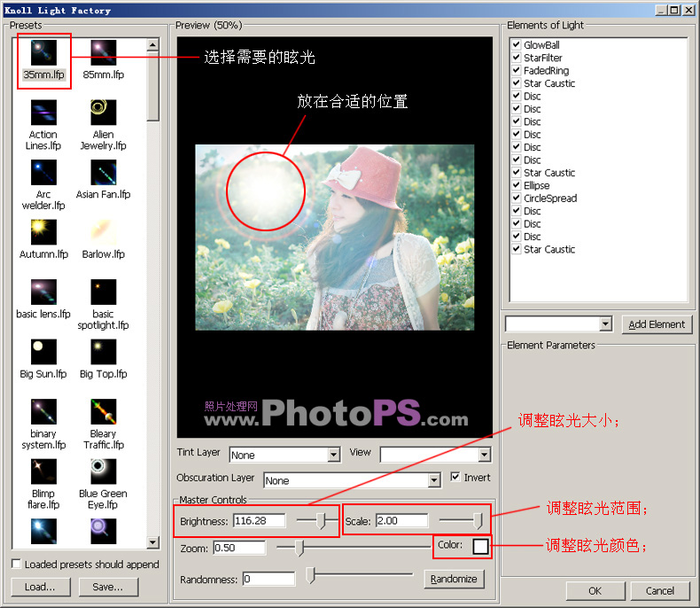Screen dimensions: 700x608
Task: Toggle the Invert checkbox
Action: pyautogui.click(x=455, y=477)
